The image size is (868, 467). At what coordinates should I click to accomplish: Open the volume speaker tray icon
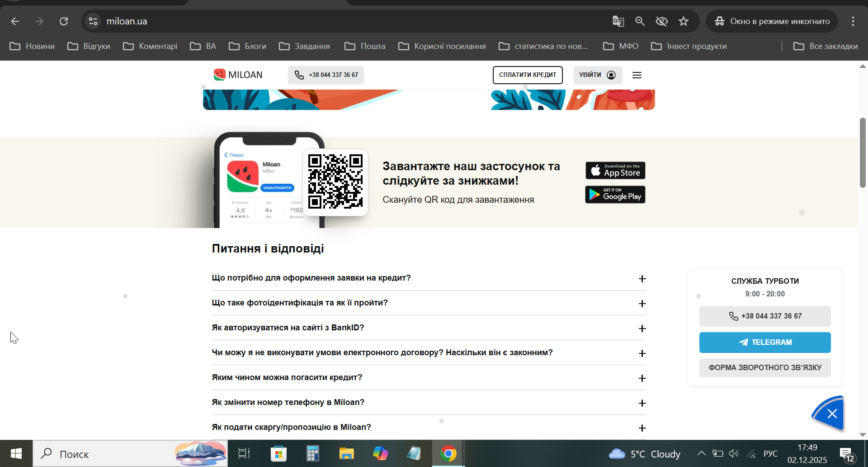pyautogui.click(x=734, y=453)
